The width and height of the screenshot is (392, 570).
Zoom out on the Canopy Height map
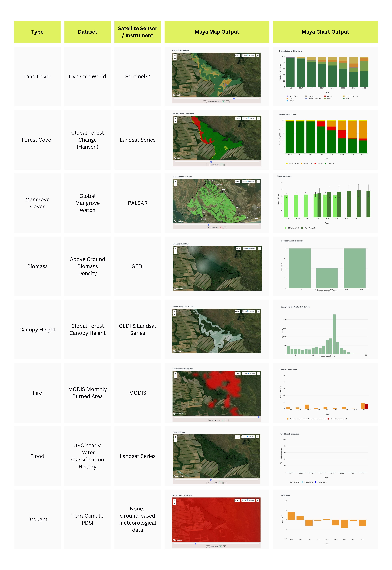[x=175, y=314]
